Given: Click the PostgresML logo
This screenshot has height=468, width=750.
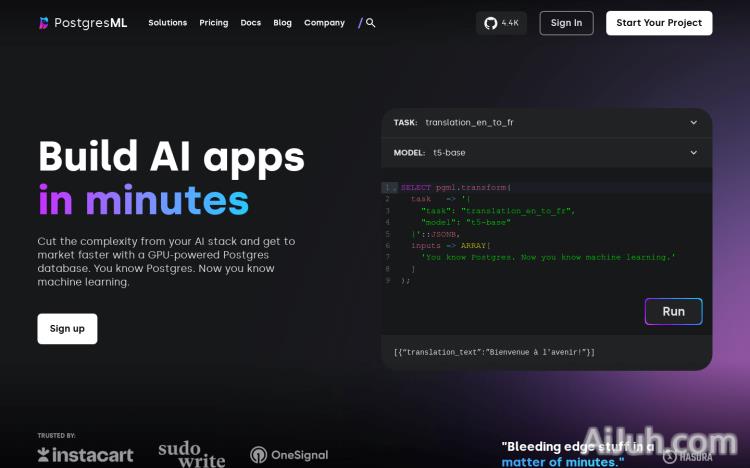Looking at the screenshot, I should pos(85,23).
